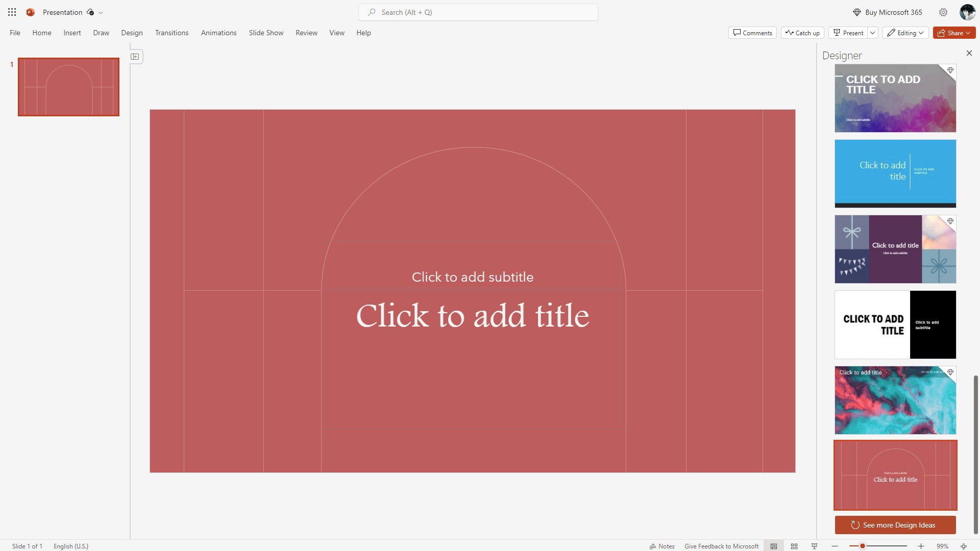Expand the Present dropdown arrow

point(873,32)
